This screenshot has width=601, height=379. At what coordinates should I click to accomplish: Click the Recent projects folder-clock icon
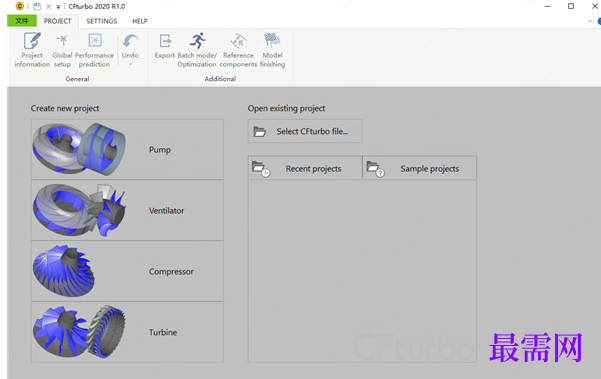pyautogui.click(x=261, y=169)
